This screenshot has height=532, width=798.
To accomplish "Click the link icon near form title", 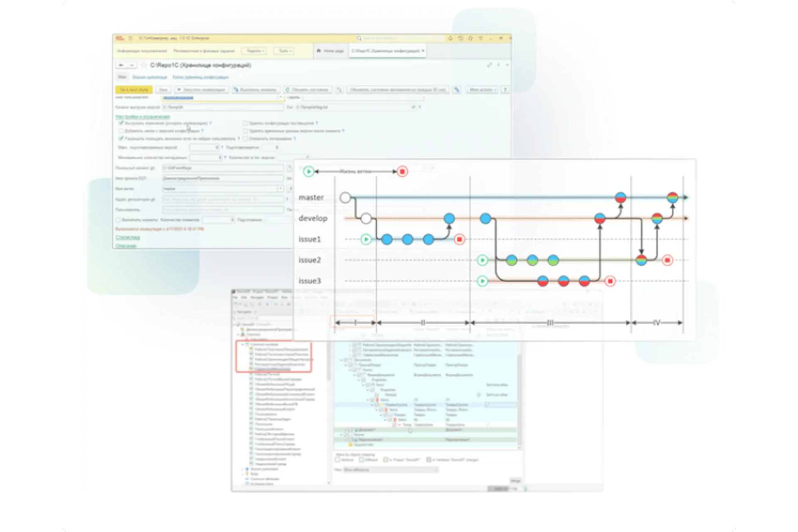I will coord(489,65).
